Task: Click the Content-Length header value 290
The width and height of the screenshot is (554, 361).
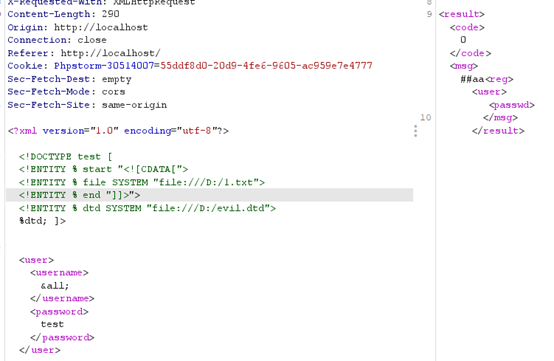Action: point(111,14)
